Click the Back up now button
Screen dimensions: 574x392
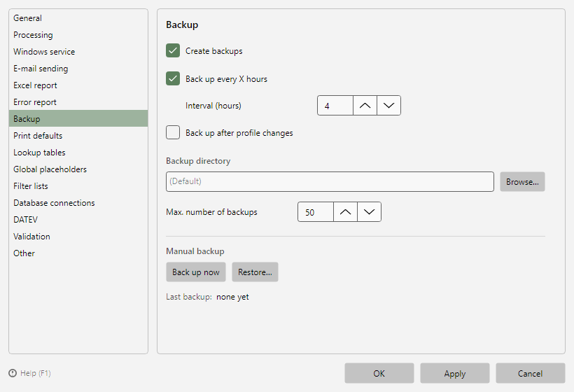[x=196, y=272]
